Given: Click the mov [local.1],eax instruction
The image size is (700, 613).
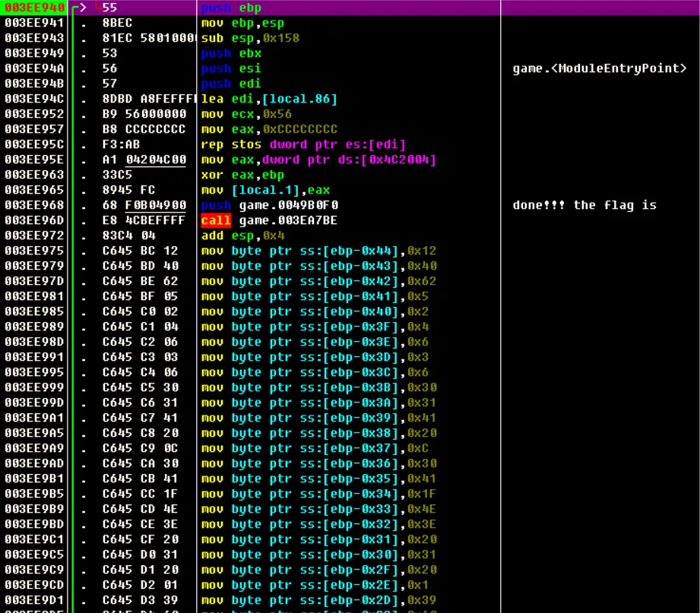Looking at the screenshot, I should coord(265,190).
